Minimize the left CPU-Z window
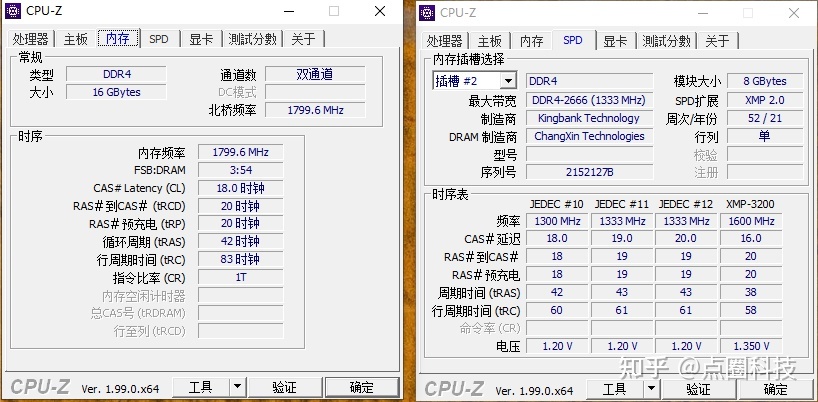Image resolution: width=818 pixels, height=402 pixels. pos(288,11)
